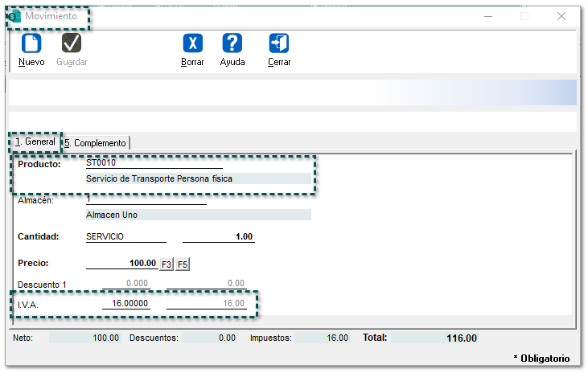This screenshot has width=588, height=373.
Task: Open the 5. Complemento tab
Action: pyautogui.click(x=95, y=143)
